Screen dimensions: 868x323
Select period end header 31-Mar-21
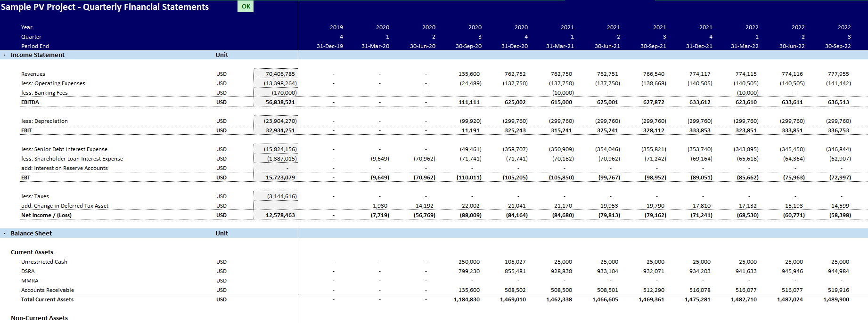[560, 46]
